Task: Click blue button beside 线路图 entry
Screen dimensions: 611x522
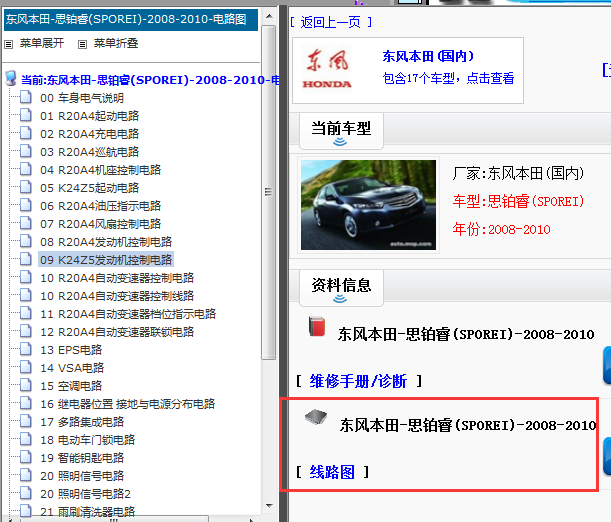Action: coord(607,457)
